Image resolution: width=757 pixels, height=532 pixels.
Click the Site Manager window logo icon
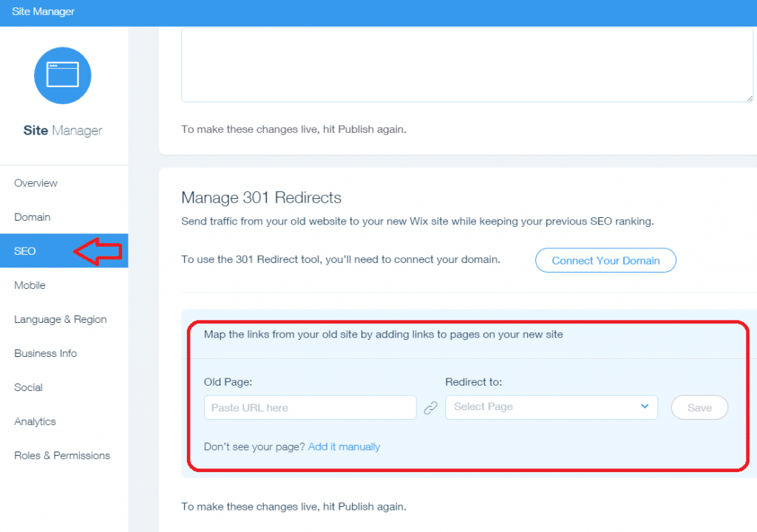point(63,75)
